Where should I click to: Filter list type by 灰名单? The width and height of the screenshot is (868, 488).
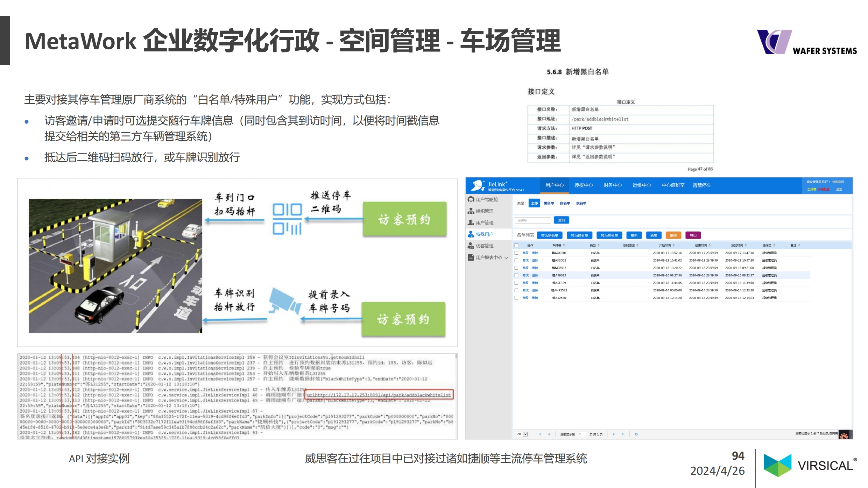(581, 203)
